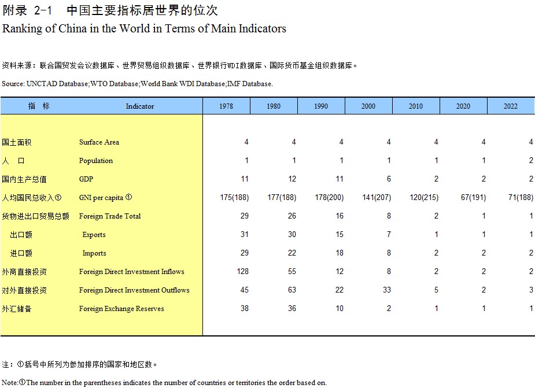The height and width of the screenshot is (392, 535).
Task: Click the 'Foreign Trade Total' row label
Action: coord(110,216)
